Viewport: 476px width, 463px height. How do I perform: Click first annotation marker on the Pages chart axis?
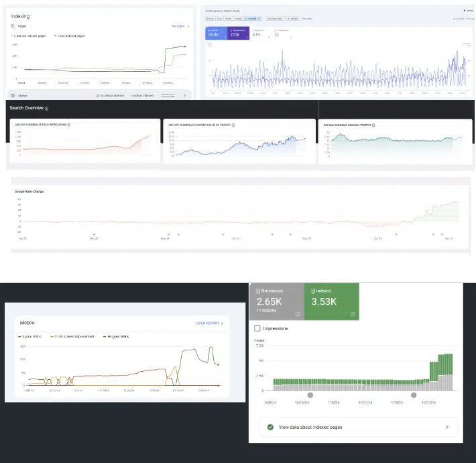(310, 395)
